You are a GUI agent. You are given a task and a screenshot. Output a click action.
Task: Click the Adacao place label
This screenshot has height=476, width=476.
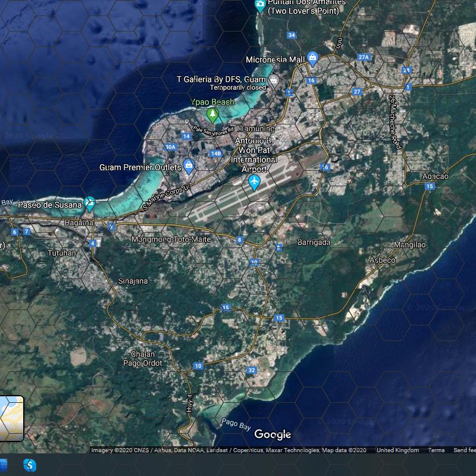(436, 176)
